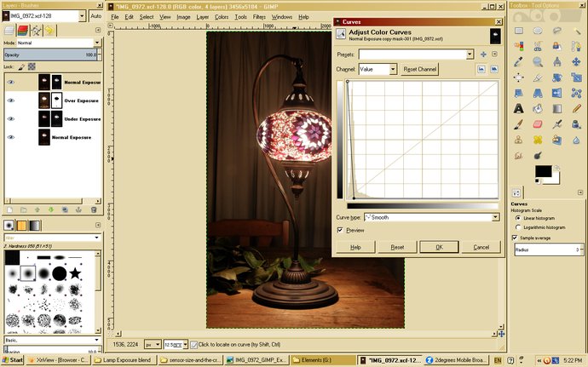This screenshot has height=367, width=588.
Task: Hide the Over Exposure layer
Action: (10, 100)
